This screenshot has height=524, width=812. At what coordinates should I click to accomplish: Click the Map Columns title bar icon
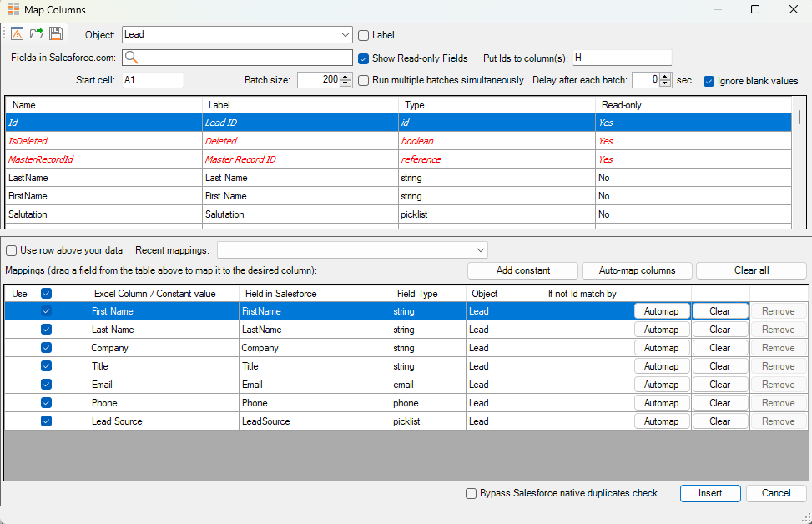click(13, 10)
